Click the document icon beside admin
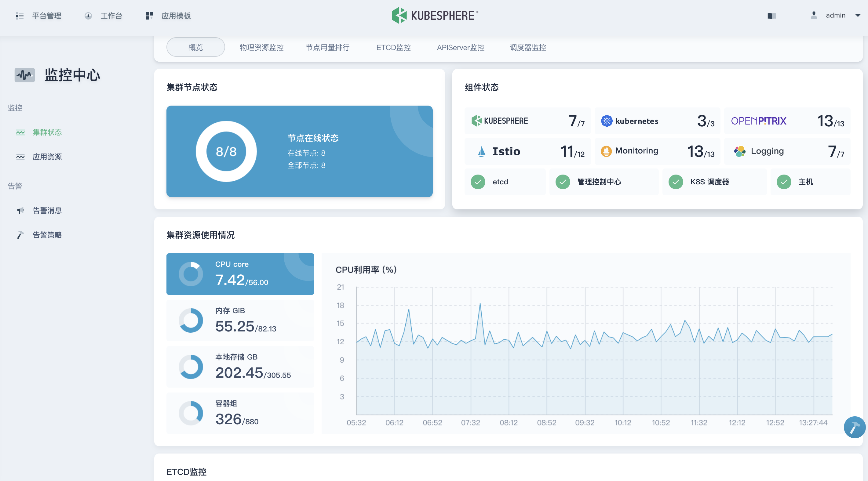This screenshot has height=481, width=868. click(x=771, y=16)
